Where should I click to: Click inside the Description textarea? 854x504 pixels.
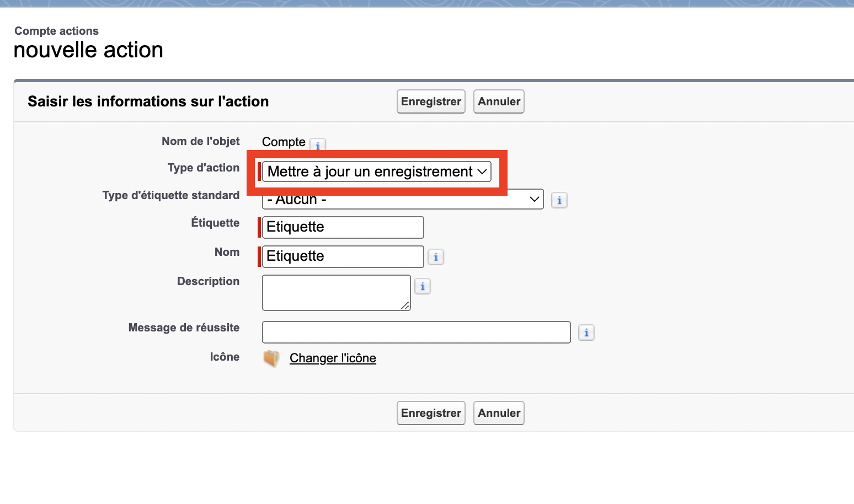[x=337, y=293]
